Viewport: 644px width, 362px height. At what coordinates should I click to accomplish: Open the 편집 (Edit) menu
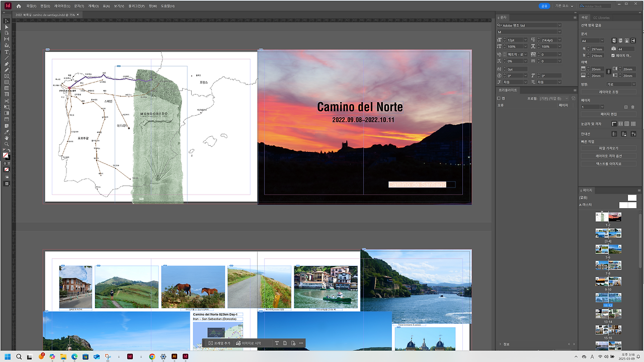click(45, 6)
